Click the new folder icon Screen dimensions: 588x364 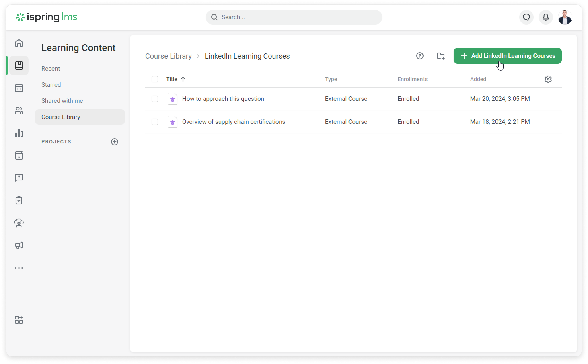click(441, 56)
